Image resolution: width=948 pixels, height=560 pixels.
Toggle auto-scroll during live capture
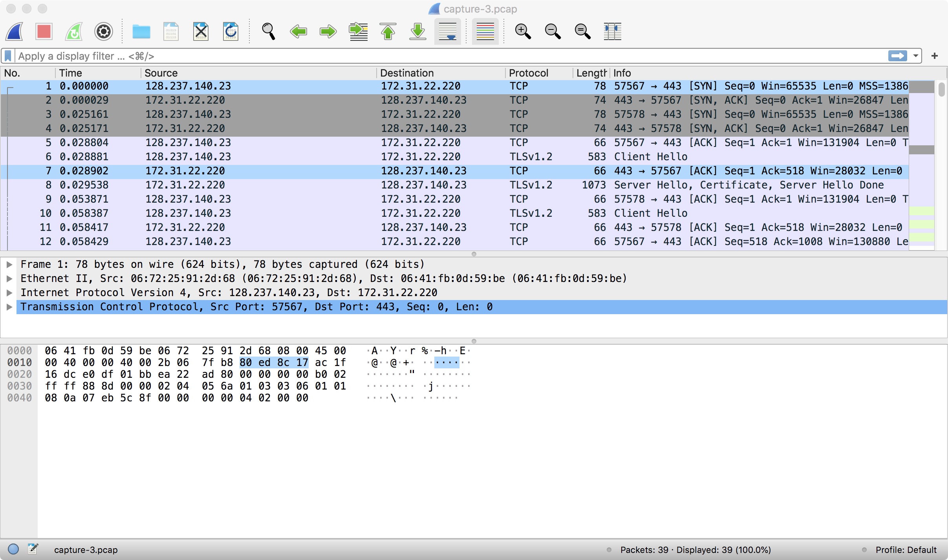pos(448,31)
